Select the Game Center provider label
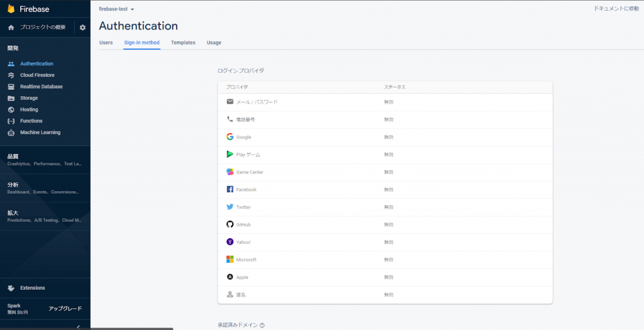 [250, 172]
